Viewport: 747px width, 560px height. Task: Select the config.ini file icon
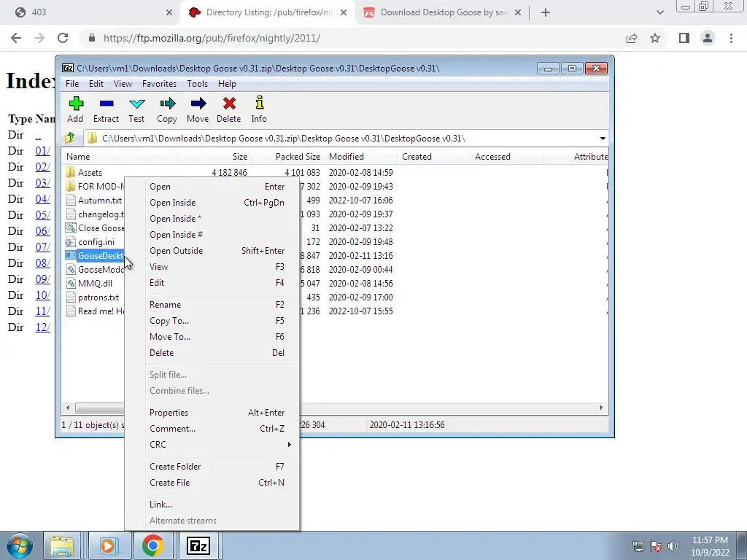(x=71, y=241)
